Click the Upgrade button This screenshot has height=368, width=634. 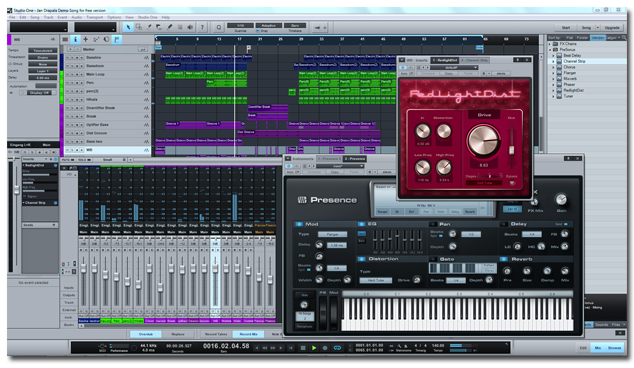[612, 27]
